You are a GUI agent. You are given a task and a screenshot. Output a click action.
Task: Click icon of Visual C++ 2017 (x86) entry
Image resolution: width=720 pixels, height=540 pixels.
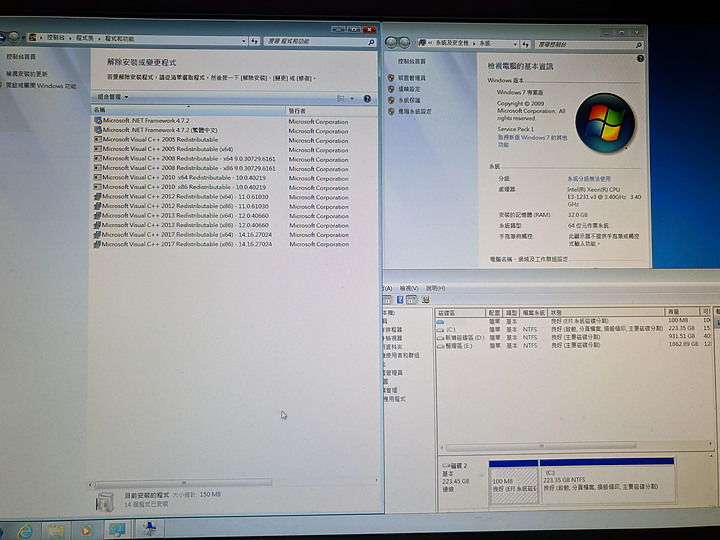click(97, 245)
